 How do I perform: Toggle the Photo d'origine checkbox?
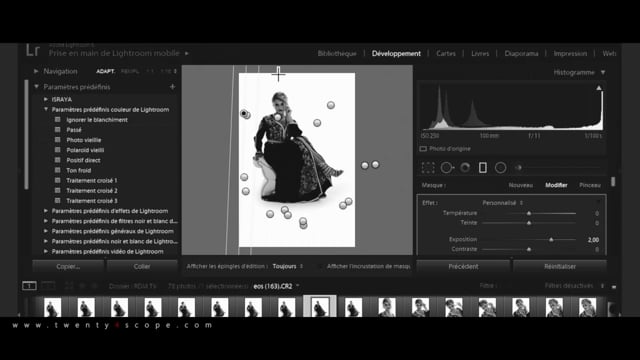[x=423, y=149]
